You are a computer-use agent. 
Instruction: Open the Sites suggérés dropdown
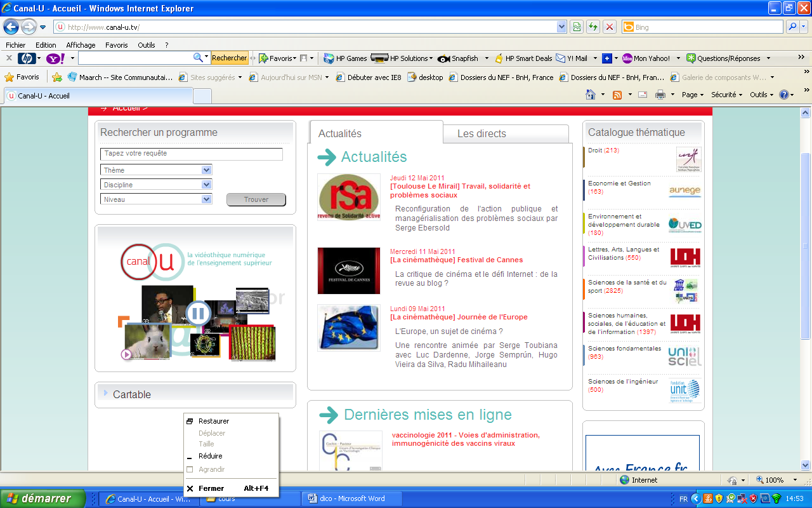coord(239,77)
